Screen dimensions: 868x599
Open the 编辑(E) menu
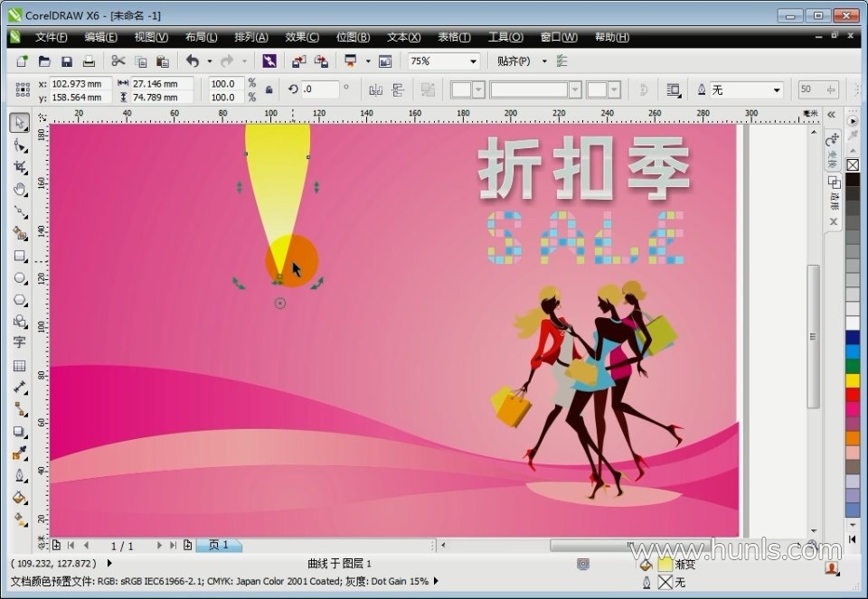[x=100, y=37]
